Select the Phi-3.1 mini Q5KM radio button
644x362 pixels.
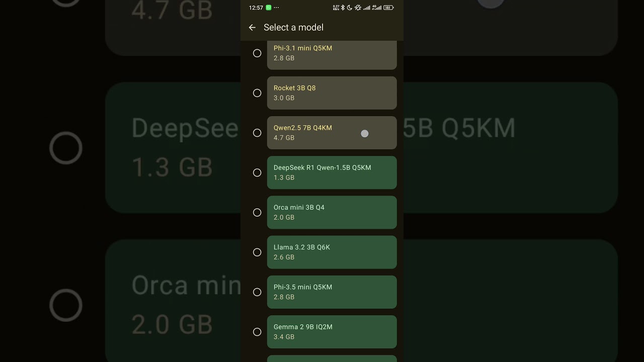(x=257, y=53)
